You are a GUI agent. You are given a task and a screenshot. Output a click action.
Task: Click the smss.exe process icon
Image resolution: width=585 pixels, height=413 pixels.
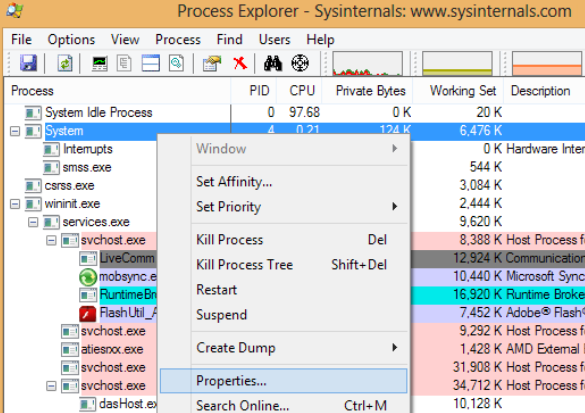click(51, 168)
